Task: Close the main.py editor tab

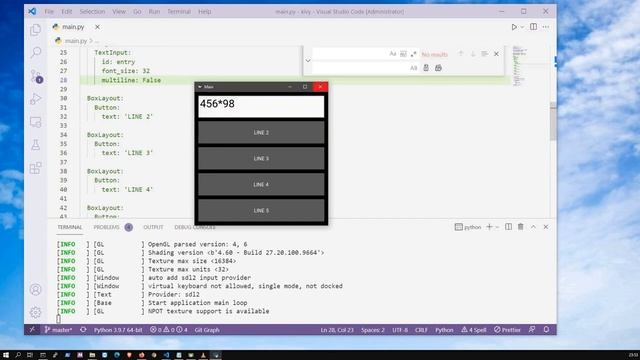Action: [x=97, y=27]
